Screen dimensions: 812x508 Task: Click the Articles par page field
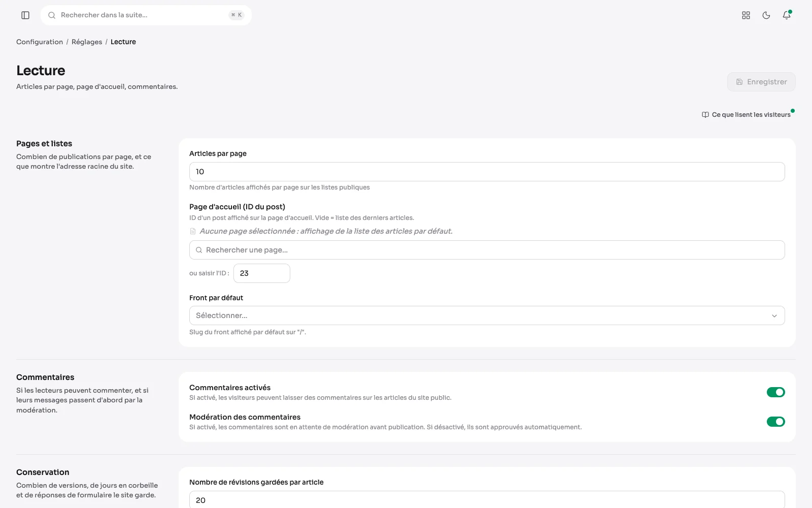click(487, 172)
